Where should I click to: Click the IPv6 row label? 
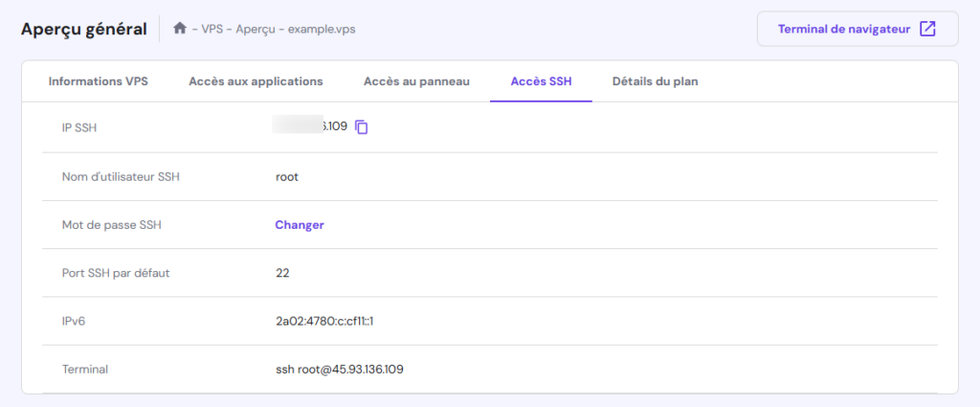74,322
